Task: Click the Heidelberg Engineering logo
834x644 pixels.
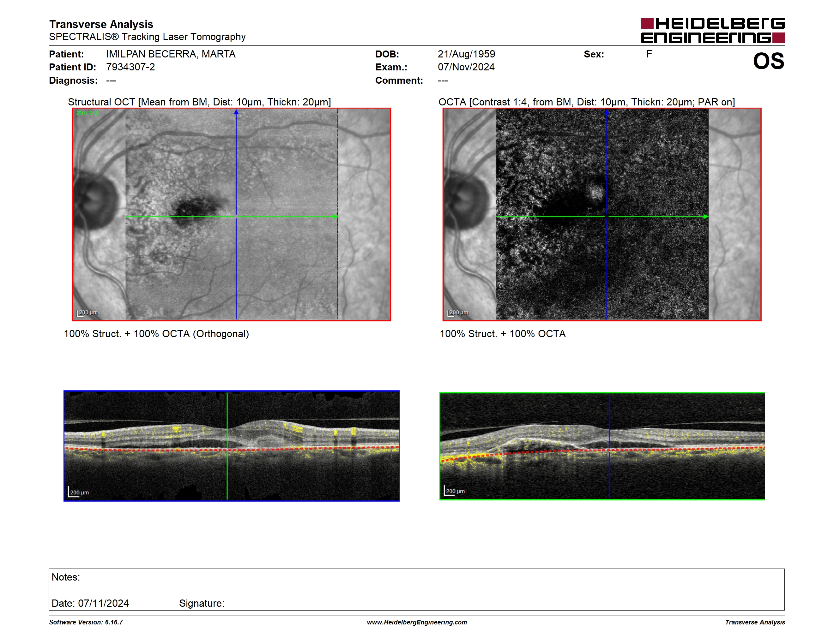Action: pyautogui.click(x=713, y=31)
